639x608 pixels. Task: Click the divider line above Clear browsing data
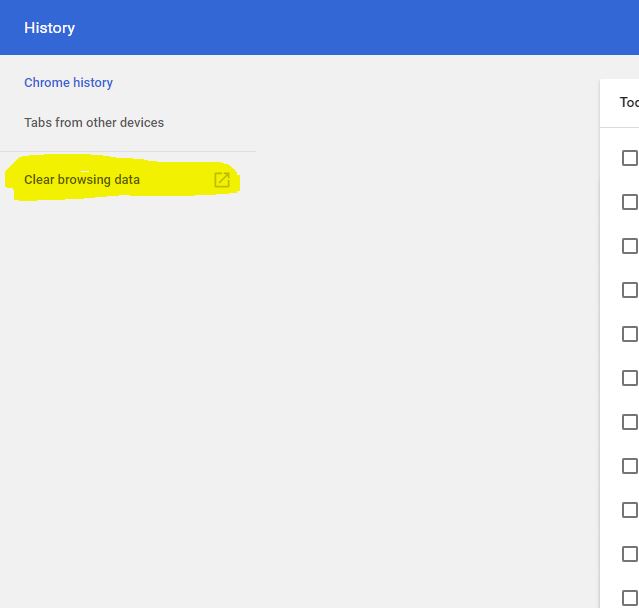(x=128, y=152)
